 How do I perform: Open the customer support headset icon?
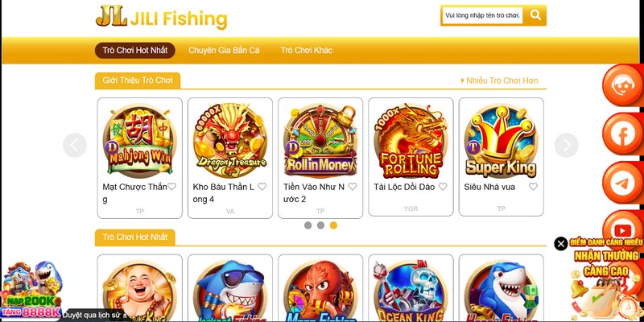click(622, 85)
